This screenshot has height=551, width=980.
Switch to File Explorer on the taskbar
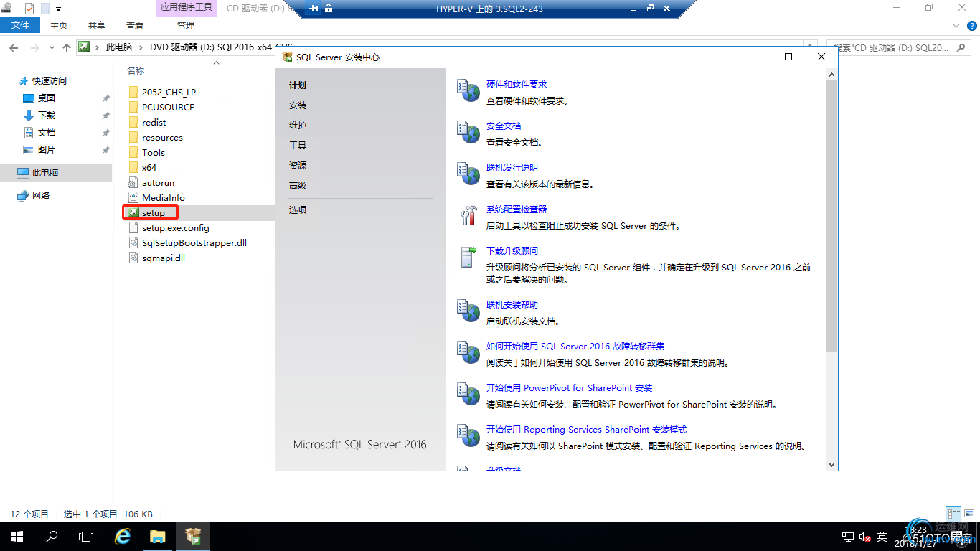pos(157,536)
